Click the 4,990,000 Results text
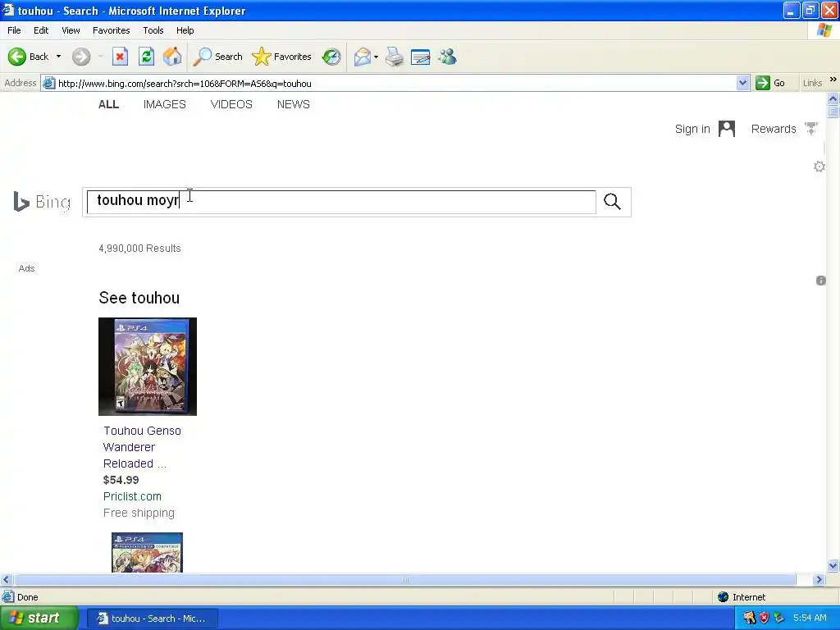This screenshot has width=840, height=630. point(139,249)
